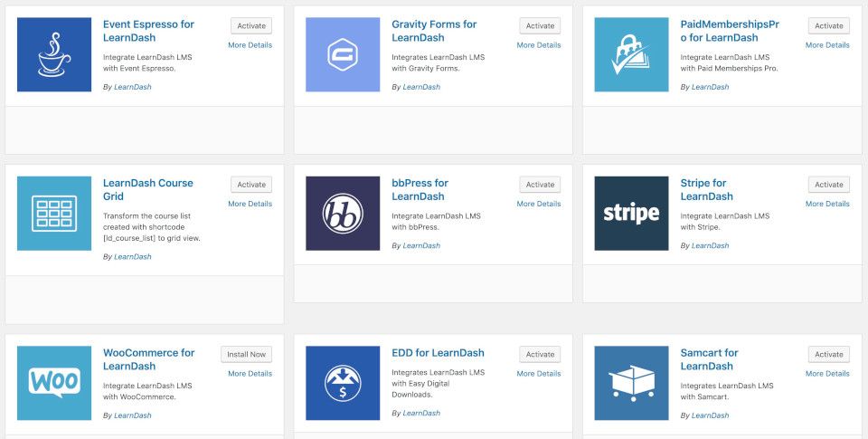Click the LearnDash Course Grid table icon
This screenshot has width=868, height=439.
pyautogui.click(x=54, y=214)
